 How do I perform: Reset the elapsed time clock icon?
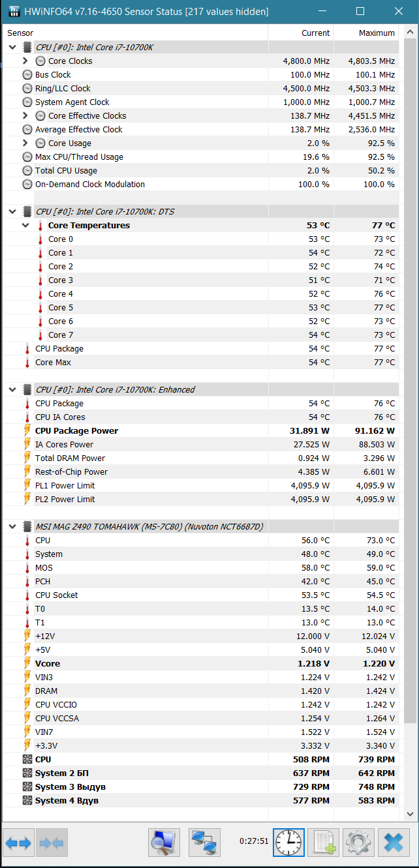pyautogui.click(x=289, y=843)
